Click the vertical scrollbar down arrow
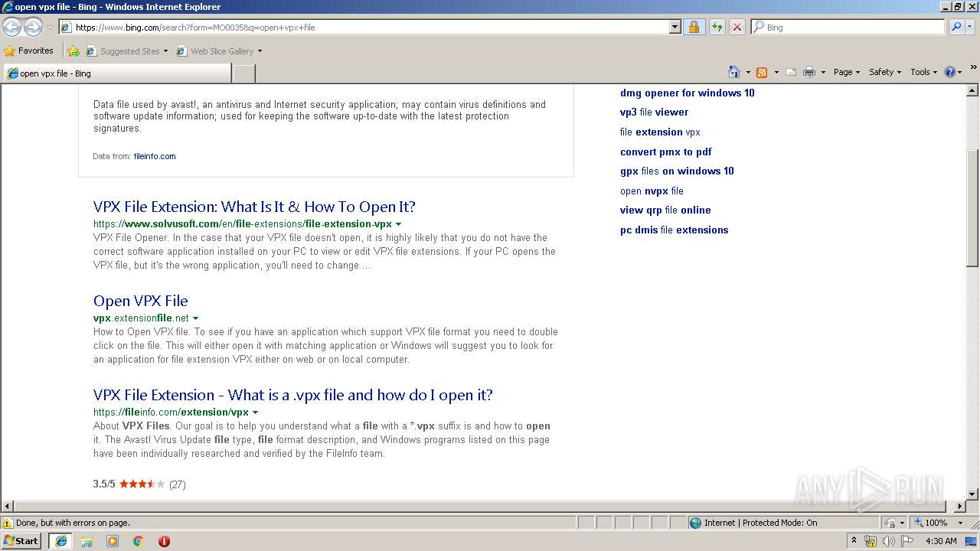Image resolution: width=980 pixels, height=551 pixels. (x=972, y=494)
